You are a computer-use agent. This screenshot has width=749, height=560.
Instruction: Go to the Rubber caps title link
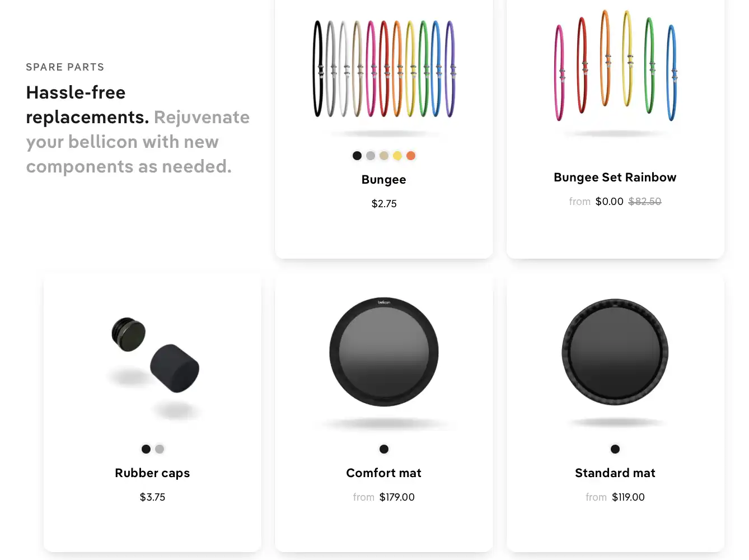152,473
